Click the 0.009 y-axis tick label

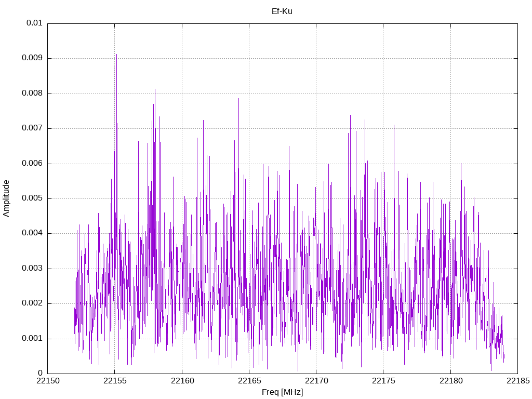(x=32, y=58)
